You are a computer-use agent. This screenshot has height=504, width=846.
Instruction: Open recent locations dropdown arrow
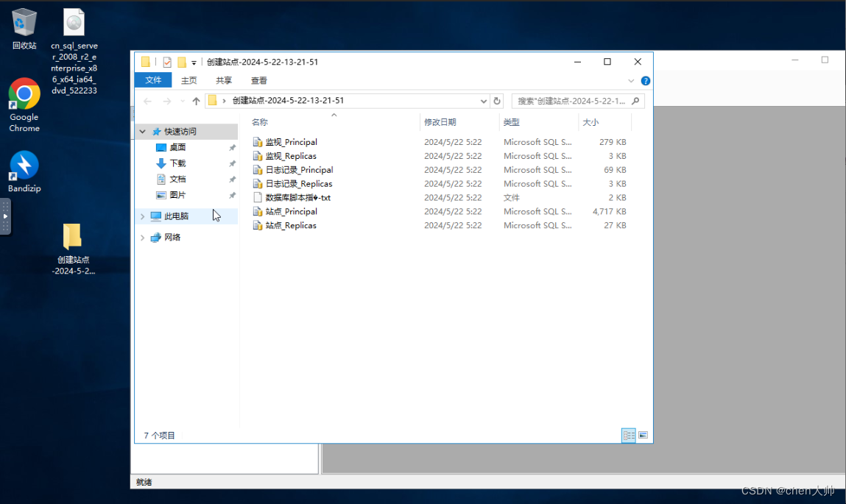coord(183,101)
